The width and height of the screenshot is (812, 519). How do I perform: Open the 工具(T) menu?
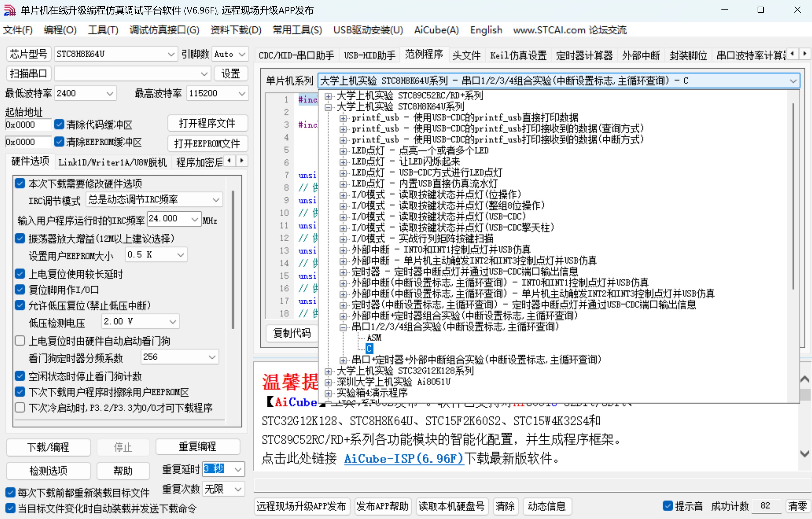(103, 30)
